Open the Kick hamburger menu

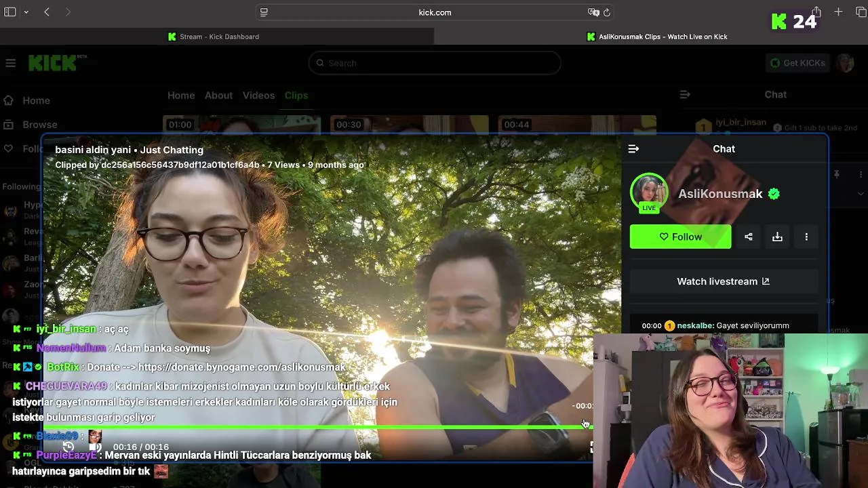[10, 63]
